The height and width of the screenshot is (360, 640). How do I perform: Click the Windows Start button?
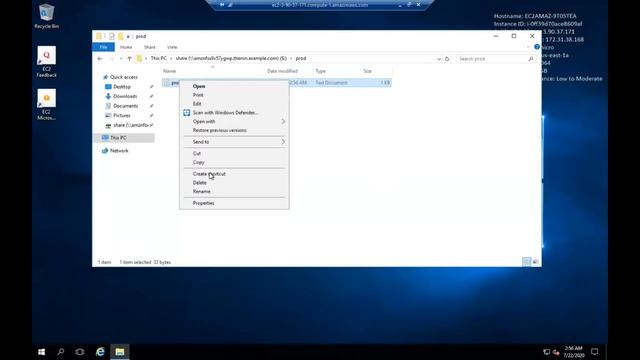coord(41,351)
